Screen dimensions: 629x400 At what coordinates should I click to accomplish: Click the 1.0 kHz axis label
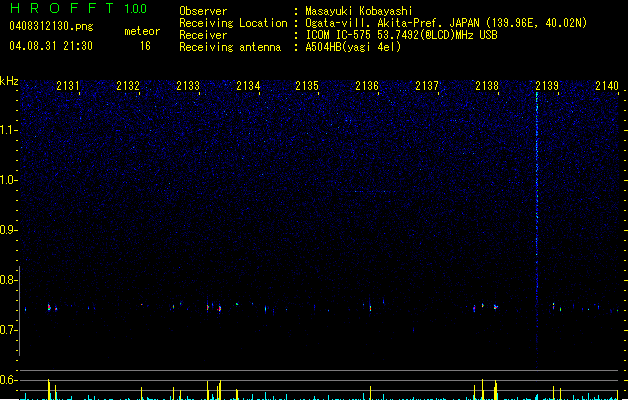click(x=9, y=180)
